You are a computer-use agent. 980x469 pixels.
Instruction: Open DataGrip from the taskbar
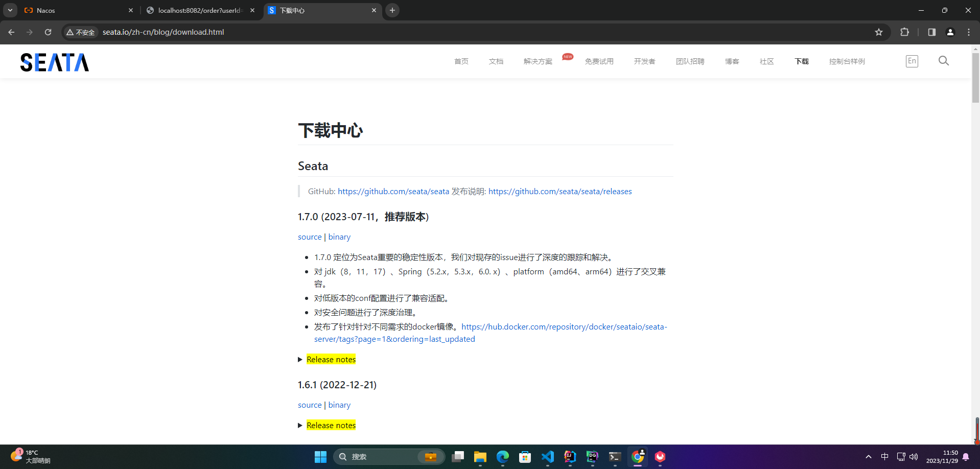pyautogui.click(x=593, y=457)
